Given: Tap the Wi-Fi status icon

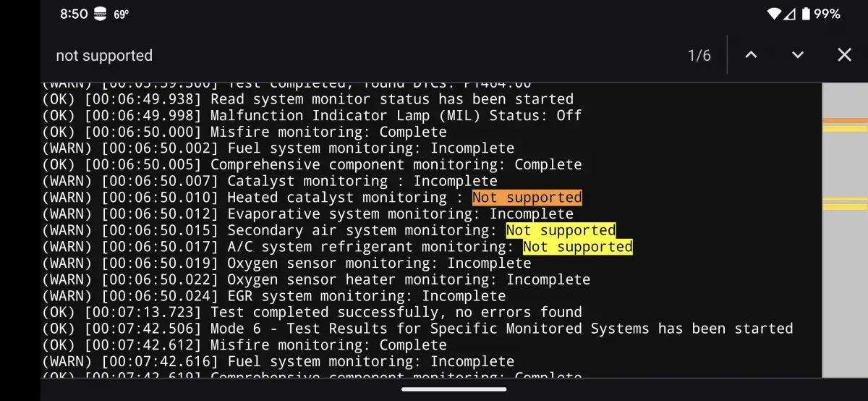Looking at the screenshot, I should (775, 14).
